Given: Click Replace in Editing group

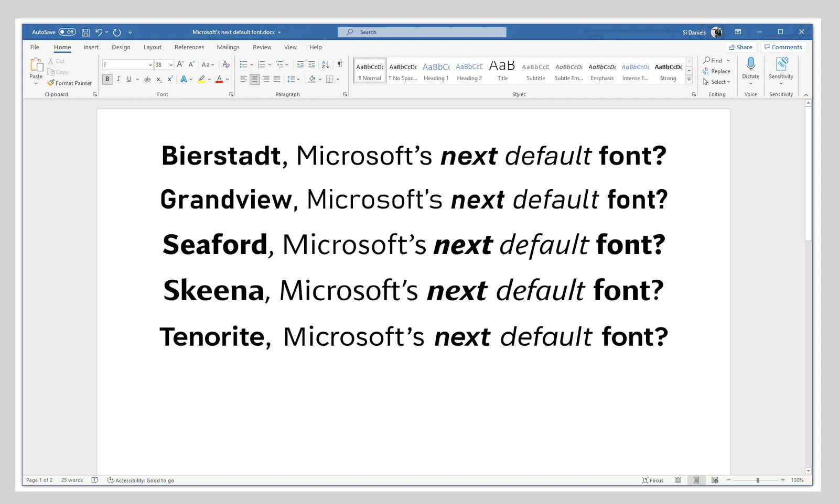Looking at the screenshot, I should point(717,71).
